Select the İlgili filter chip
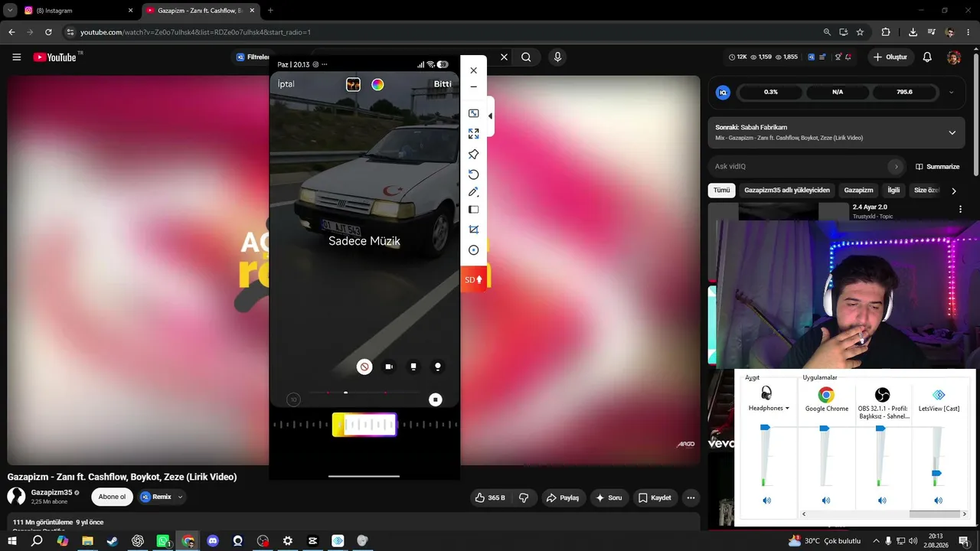Viewport: 980px width, 551px height. coord(893,191)
